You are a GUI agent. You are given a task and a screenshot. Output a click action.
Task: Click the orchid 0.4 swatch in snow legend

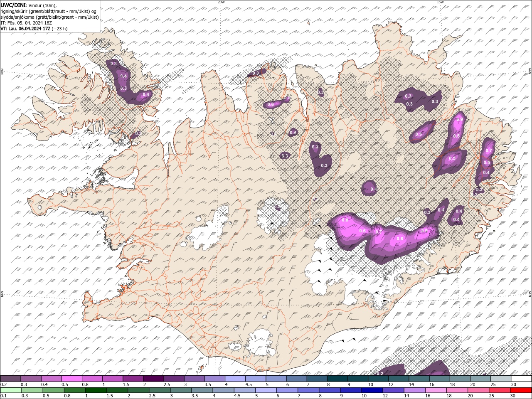point(51,379)
